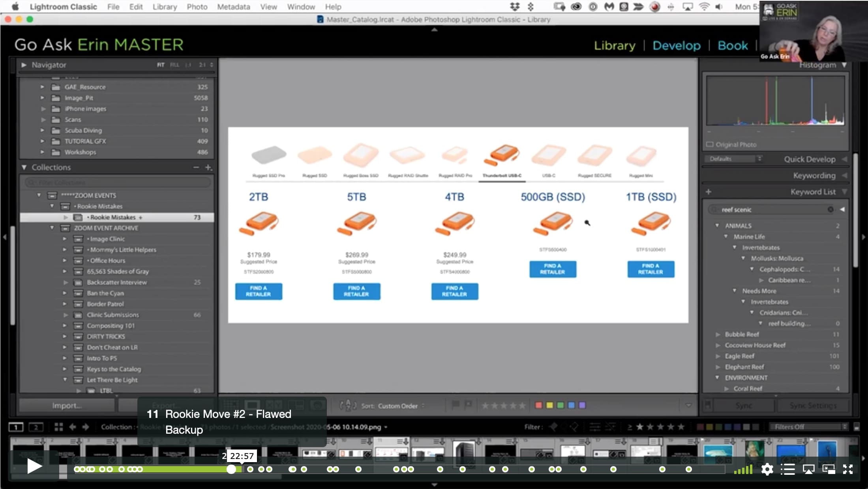This screenshot has width=868, height=489.
Task: Click the Dropbox icon in menu bar
Action: click(x=515, y=7)
